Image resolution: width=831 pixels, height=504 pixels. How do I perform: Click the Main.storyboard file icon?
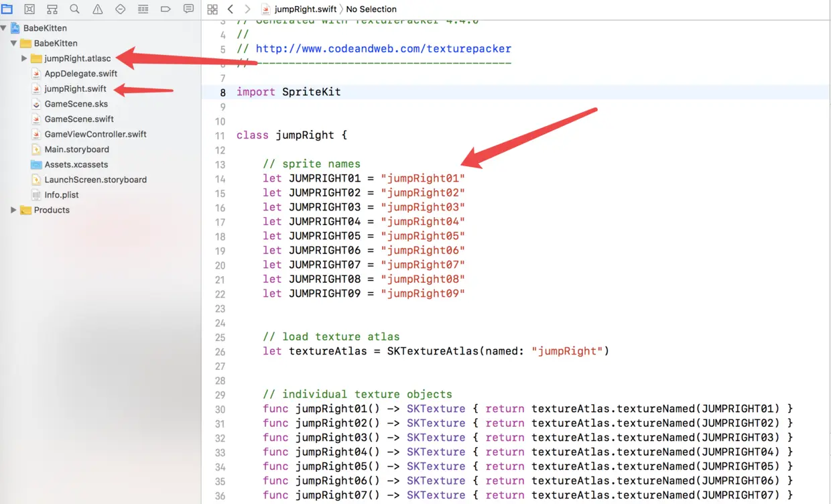[x=37, y=149]
